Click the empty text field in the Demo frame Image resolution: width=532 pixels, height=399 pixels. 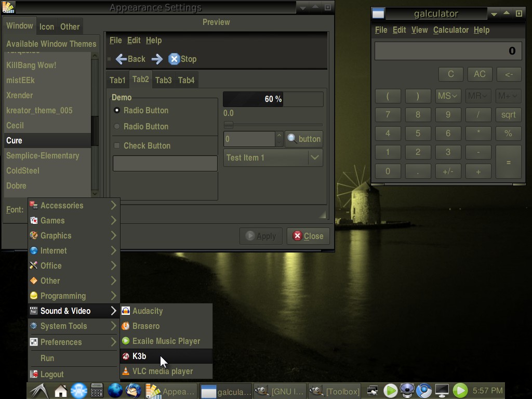pos(165,163)
